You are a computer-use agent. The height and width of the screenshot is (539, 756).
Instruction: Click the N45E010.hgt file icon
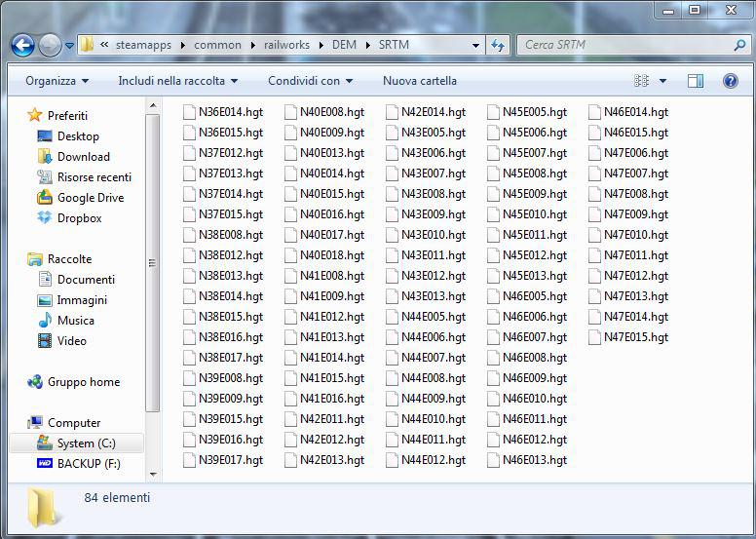(493, 214)
